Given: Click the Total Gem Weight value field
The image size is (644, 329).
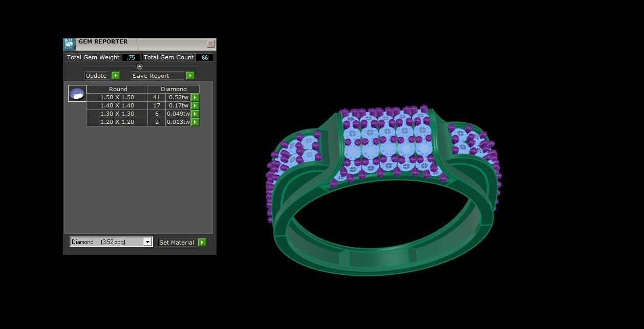Looking at the screenshot, I should 131,57.
